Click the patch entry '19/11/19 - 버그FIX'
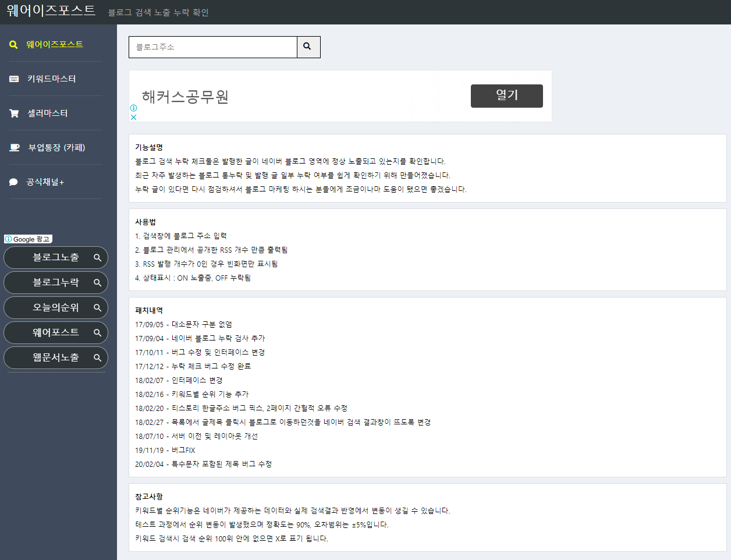Viewport: 731px width, 560px height. pyautogui.click(x=165, y=450)
